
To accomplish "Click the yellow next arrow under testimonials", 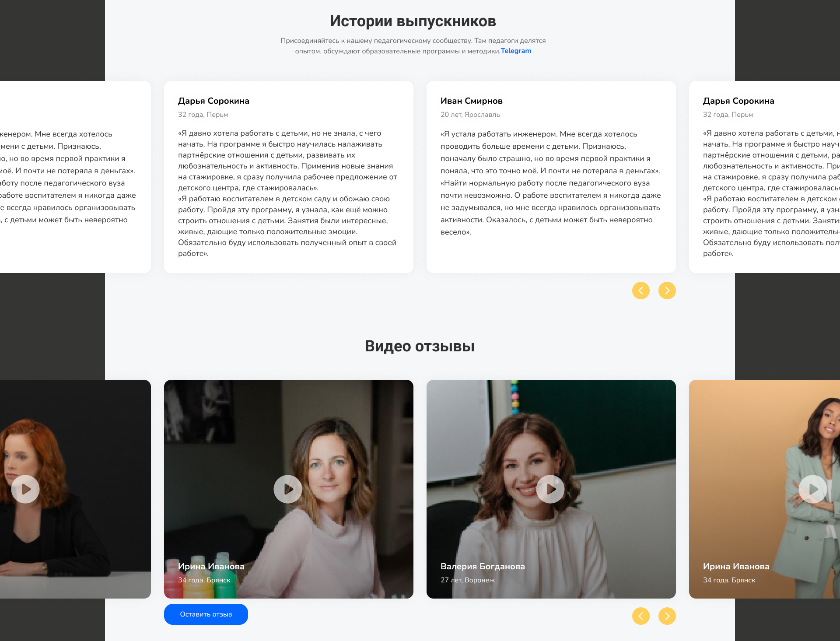I will pos(667,290).
